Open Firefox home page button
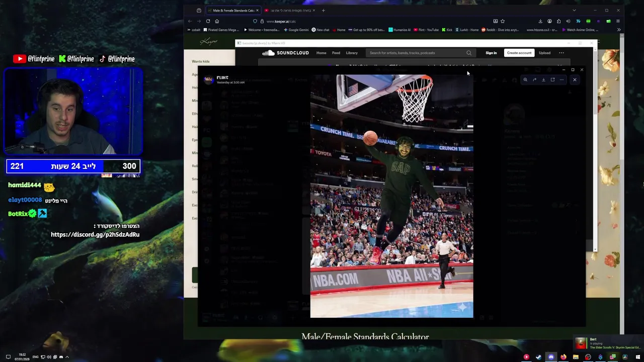Screen dimensions: 644x362 tap(217, 21)
